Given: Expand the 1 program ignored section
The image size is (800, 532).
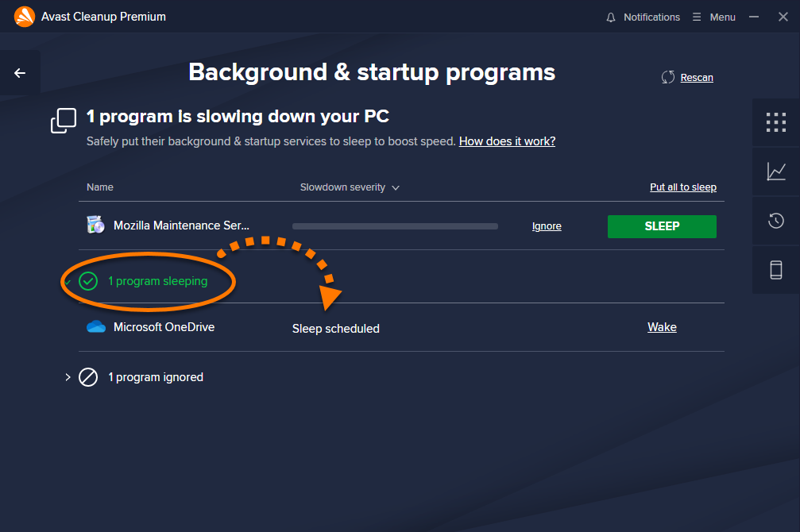Looking at the screenshot, I should point(68,377).
